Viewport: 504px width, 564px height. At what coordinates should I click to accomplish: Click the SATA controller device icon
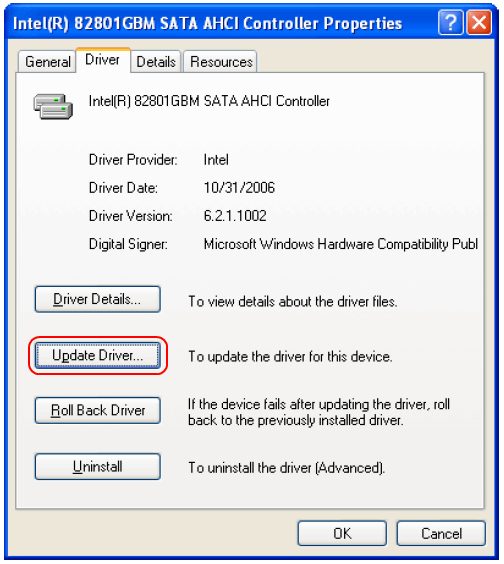[x=53, y=106]
